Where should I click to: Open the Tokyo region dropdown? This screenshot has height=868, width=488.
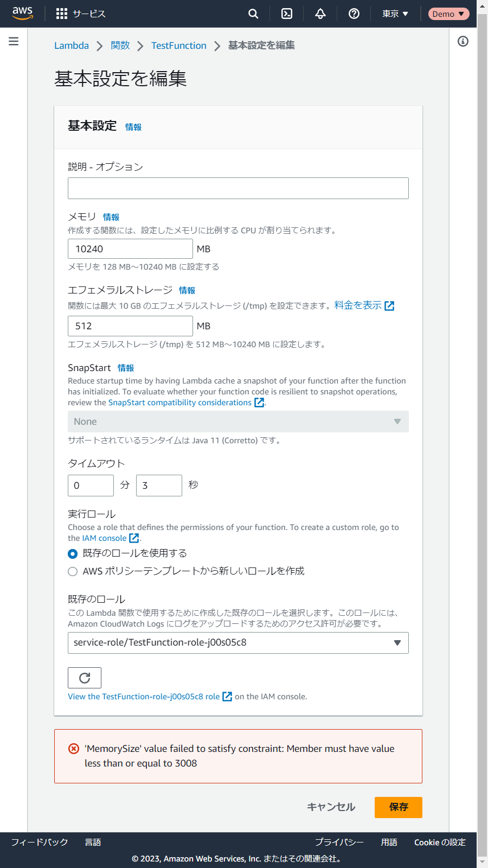(x=395, y=14)
